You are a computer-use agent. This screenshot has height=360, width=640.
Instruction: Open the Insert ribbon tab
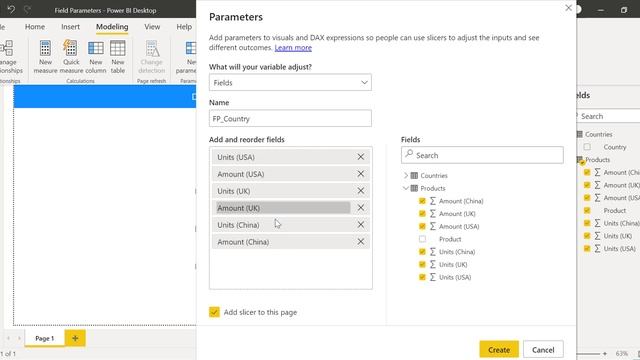(70, 27)
